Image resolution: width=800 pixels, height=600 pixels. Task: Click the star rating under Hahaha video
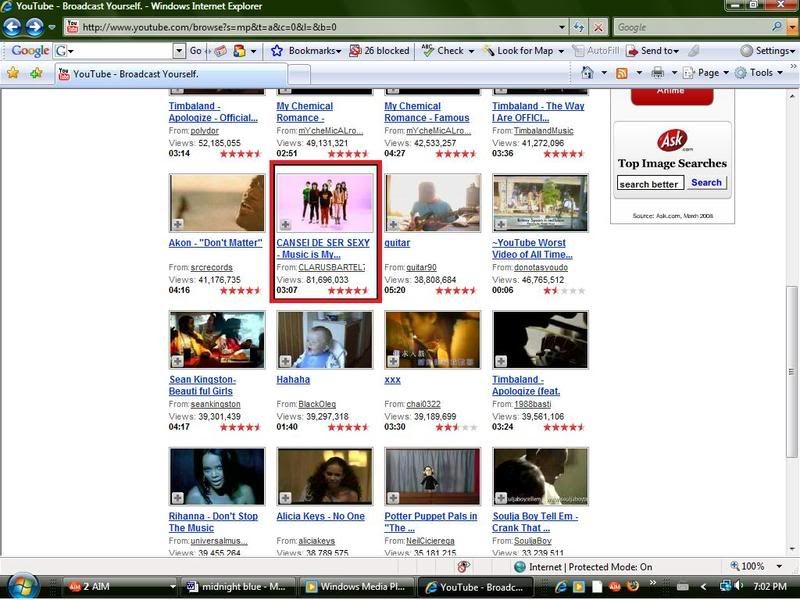pyautogui.click(x=348, y=427)
